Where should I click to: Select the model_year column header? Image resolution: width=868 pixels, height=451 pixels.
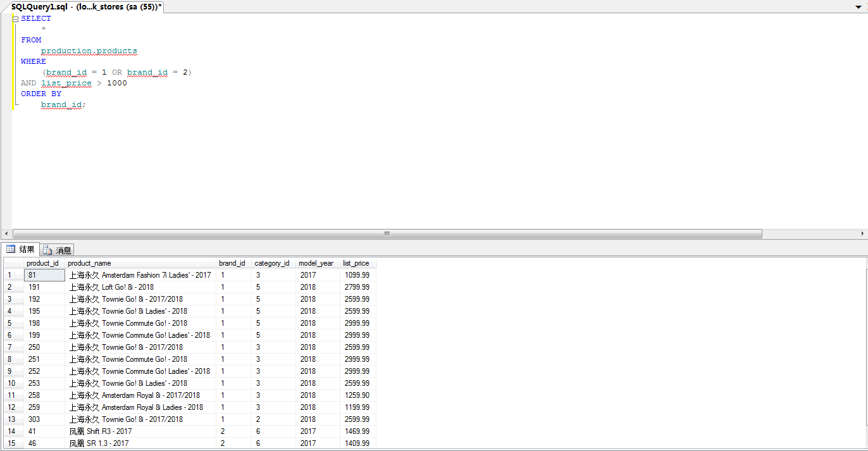point(317,263)
